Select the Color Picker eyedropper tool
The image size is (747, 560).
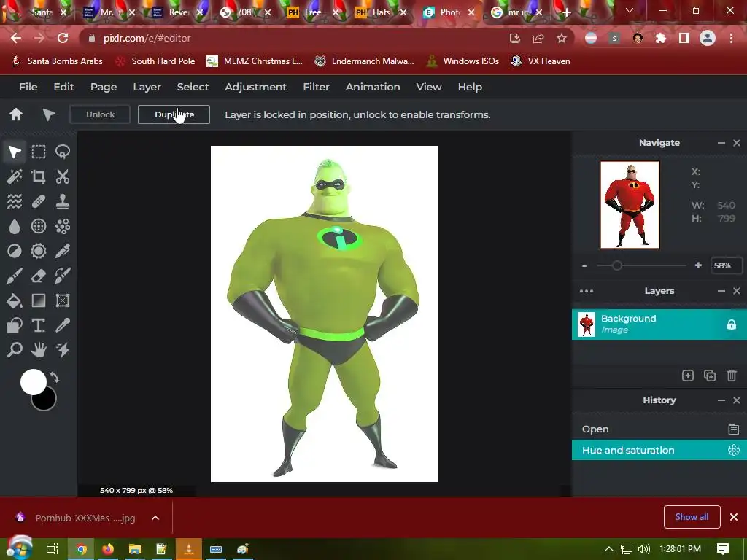point(63,325)
